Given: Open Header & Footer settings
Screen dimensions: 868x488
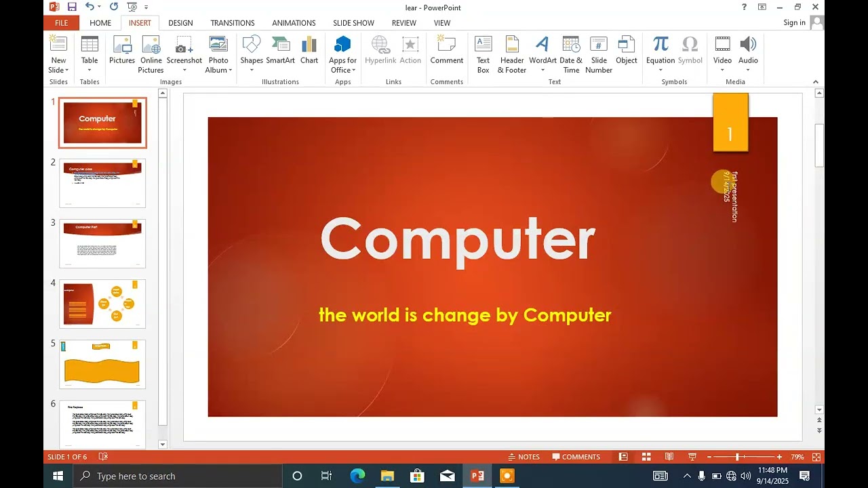Looking at the screenshot, I should click(512, 54).
